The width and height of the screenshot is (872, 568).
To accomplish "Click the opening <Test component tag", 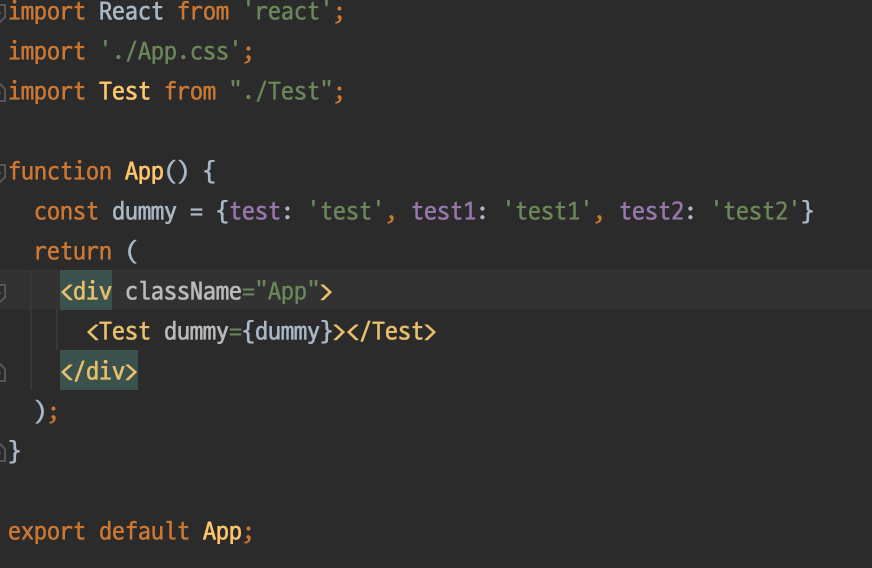I will (x=118, y=332).
